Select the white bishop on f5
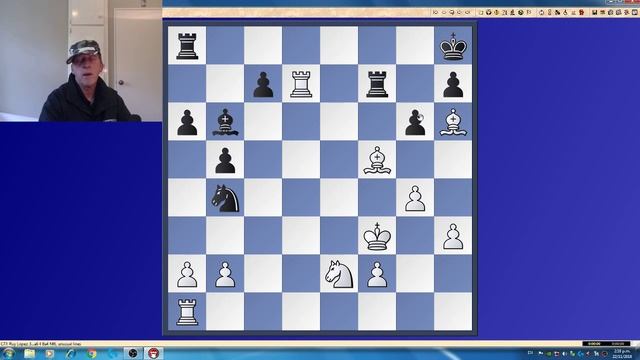 pyautogui.click(x=377, y=160)
